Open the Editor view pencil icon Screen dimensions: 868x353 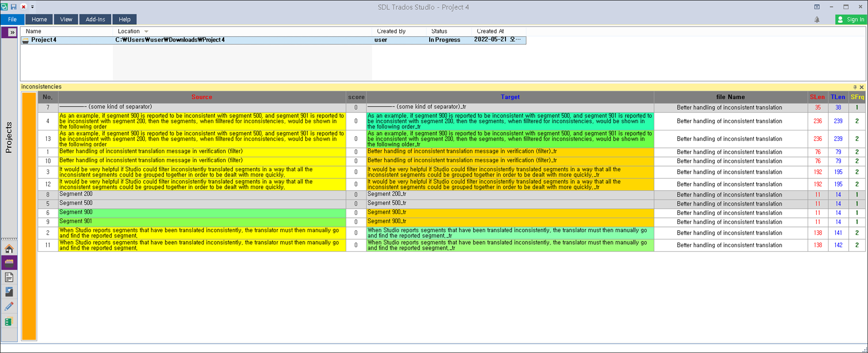pyautogui.click(x=9, y=307)
